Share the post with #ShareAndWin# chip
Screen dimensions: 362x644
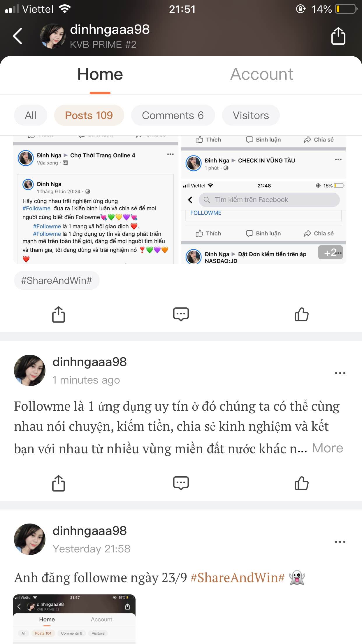tap(59, 314)
